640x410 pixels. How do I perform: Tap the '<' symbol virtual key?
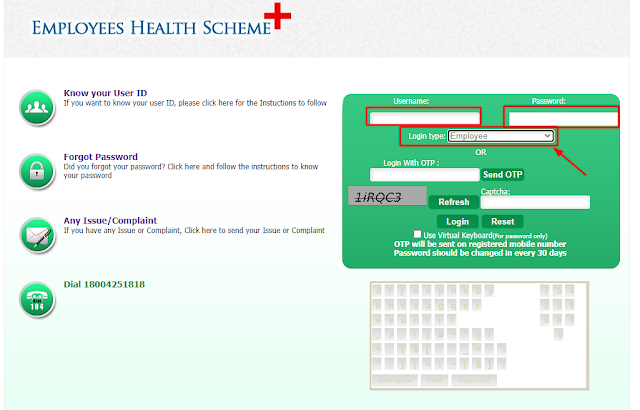click(x=427, y=363)
